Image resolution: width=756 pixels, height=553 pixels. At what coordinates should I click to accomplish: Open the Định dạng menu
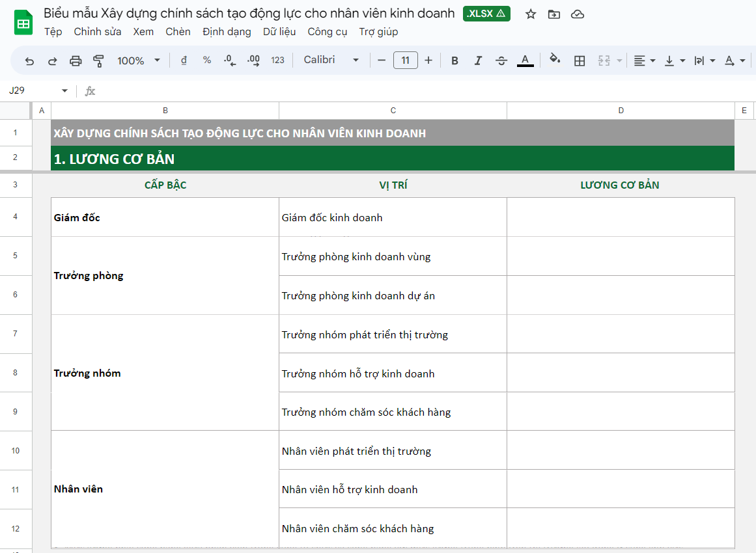tap(227, 32)
